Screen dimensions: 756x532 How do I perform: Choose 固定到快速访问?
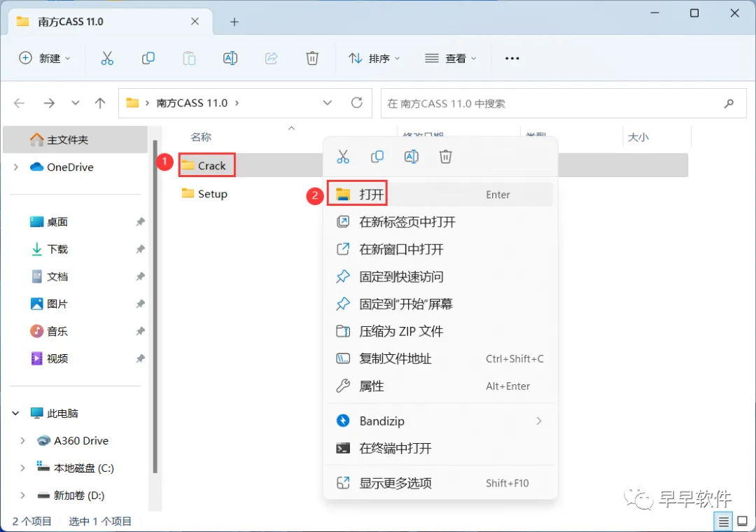pos(440,277)
